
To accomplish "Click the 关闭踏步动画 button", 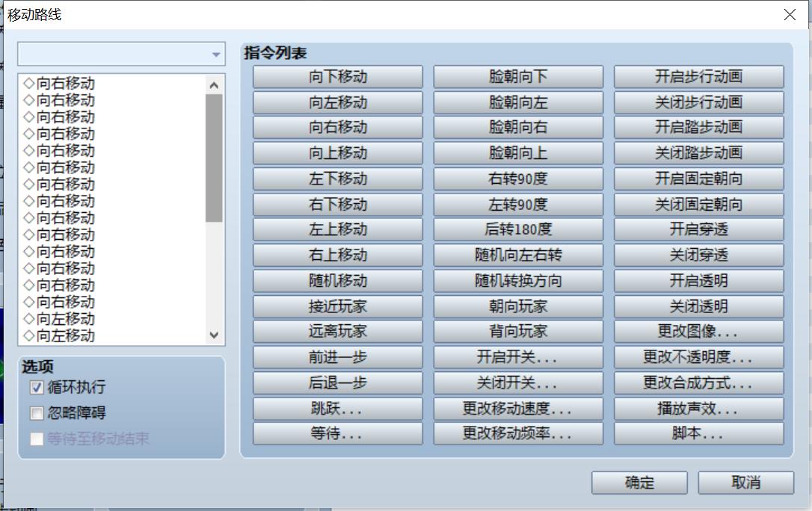I will tap(698, 153).
